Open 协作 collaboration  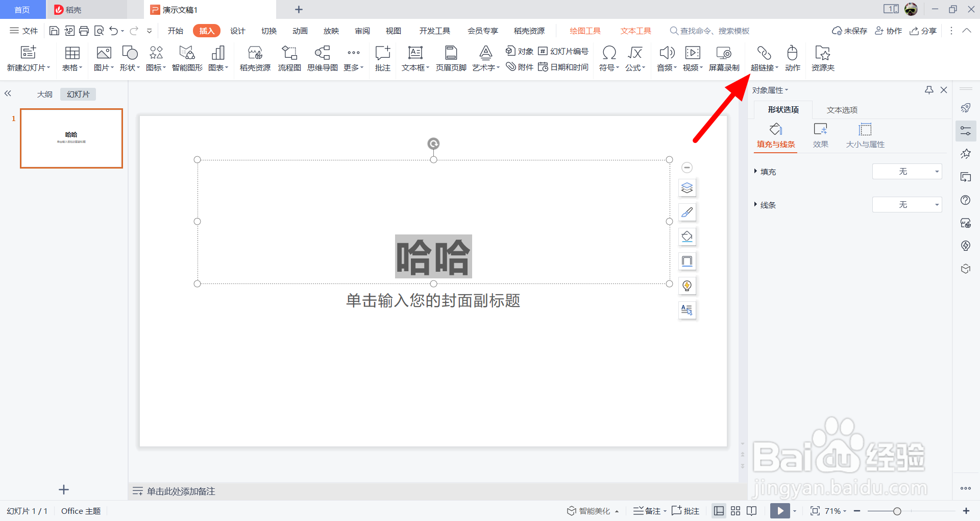(x=888, y=30)
